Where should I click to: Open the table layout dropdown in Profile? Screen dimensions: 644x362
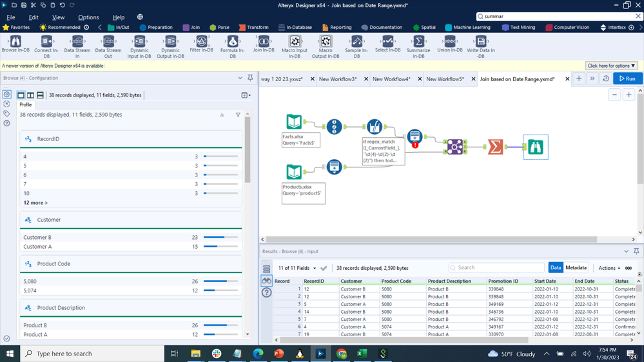246,95
